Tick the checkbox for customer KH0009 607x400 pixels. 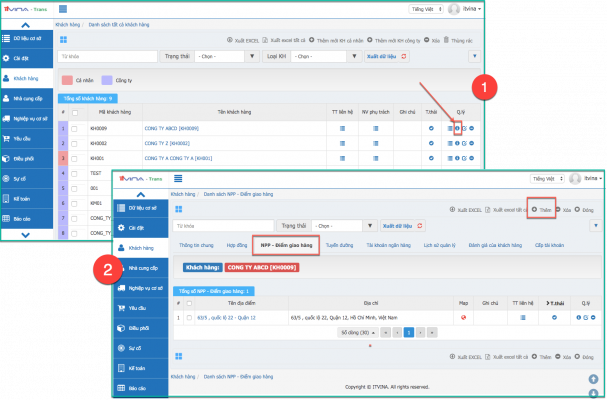[x=74, y=128]
